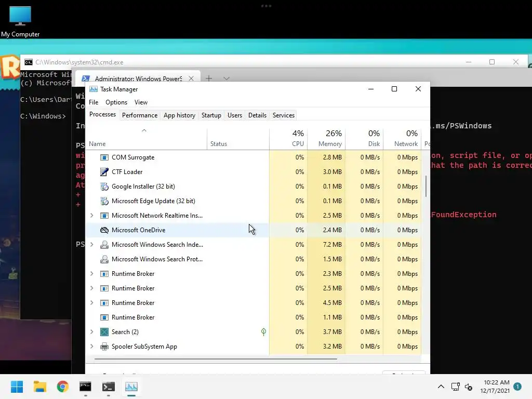Viewport: 532px width, 399px height.
Task: Click the PowerShell tab icon
Action: coord(86,79)
